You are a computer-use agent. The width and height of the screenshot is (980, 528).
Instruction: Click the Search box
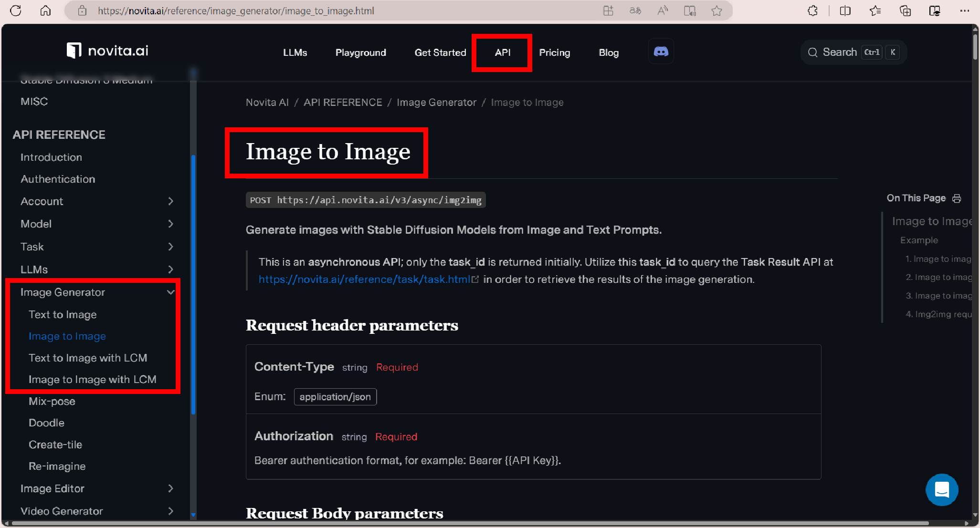[853, 52]
